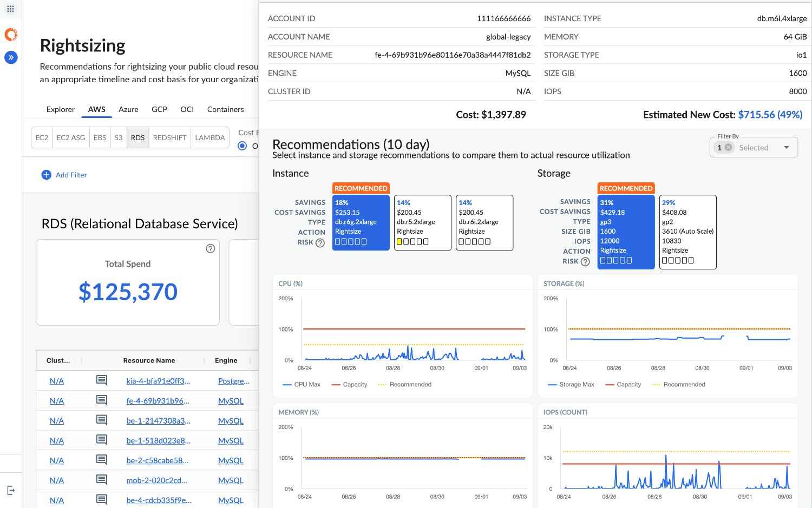Screen dimensions: 812x508
Task: Click the risk rating control on the recommended instance
Action: click(x=350, y=242)
